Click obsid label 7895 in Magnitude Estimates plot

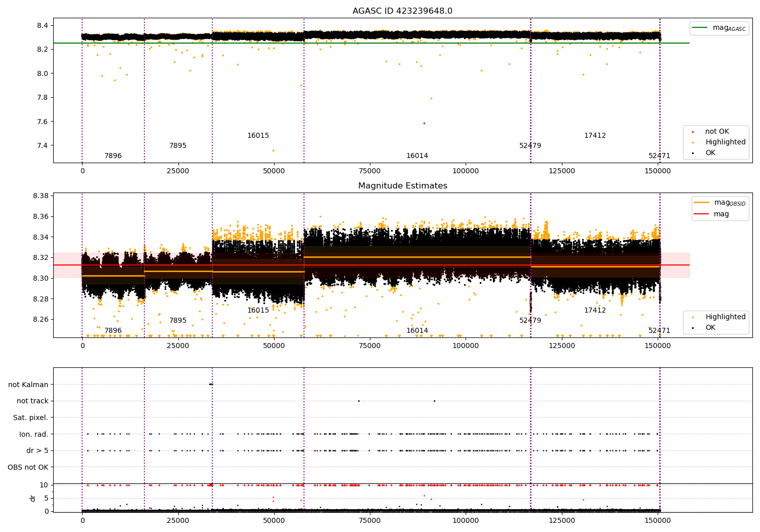[x=178, y=321]
